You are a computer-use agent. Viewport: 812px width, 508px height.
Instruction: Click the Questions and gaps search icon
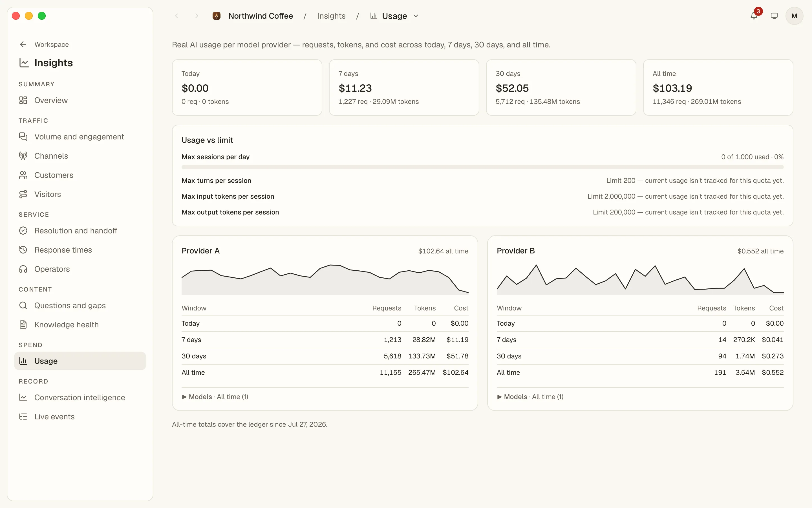23,305
